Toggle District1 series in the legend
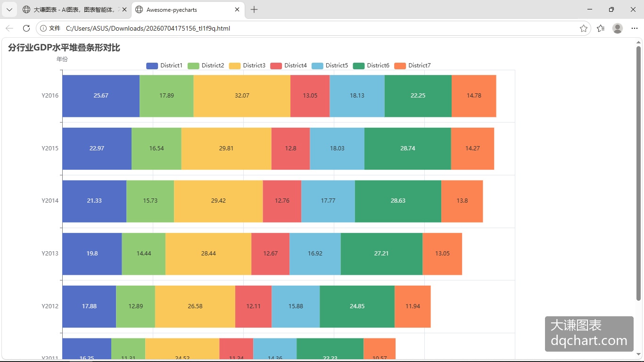644x362 pixels. (164, 66)
